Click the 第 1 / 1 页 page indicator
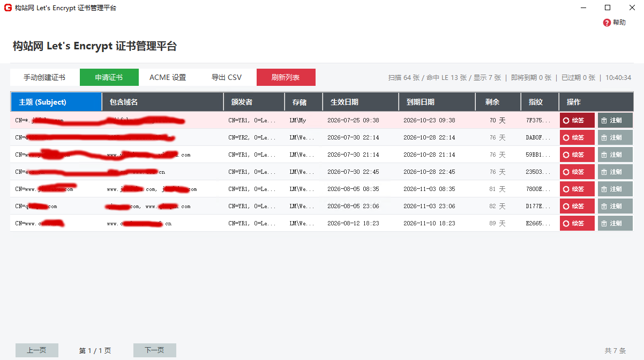The image size is (644, 360). (x=95, y=351)
